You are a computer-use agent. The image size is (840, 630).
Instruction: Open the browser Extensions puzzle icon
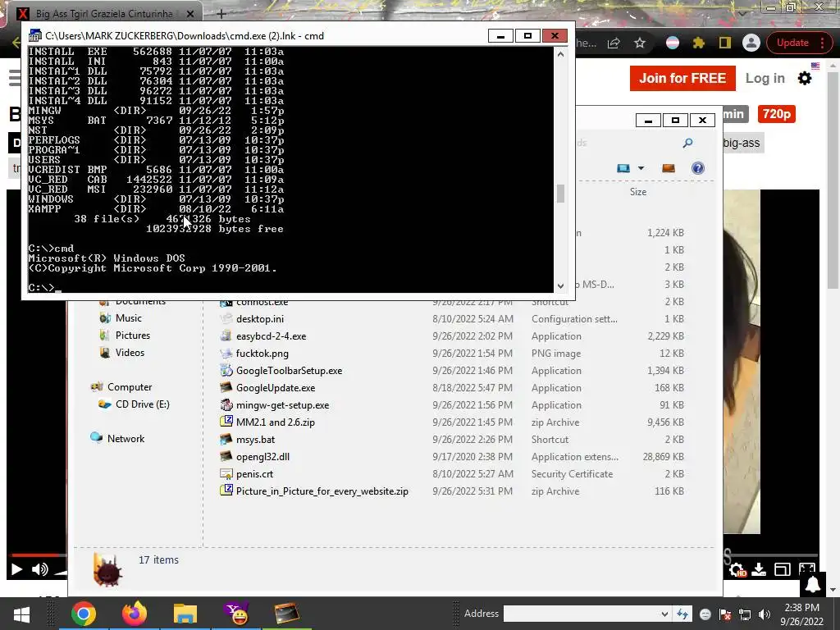click(x=699, y=43)
